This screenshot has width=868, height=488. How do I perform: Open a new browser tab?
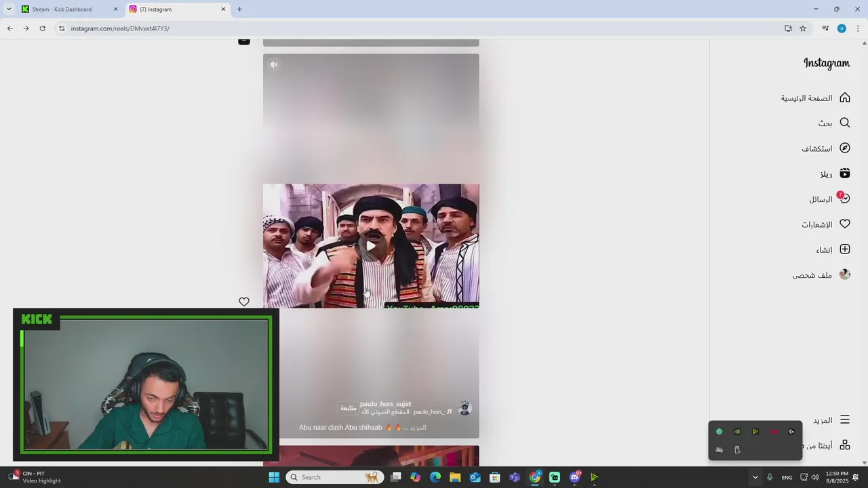239,9
